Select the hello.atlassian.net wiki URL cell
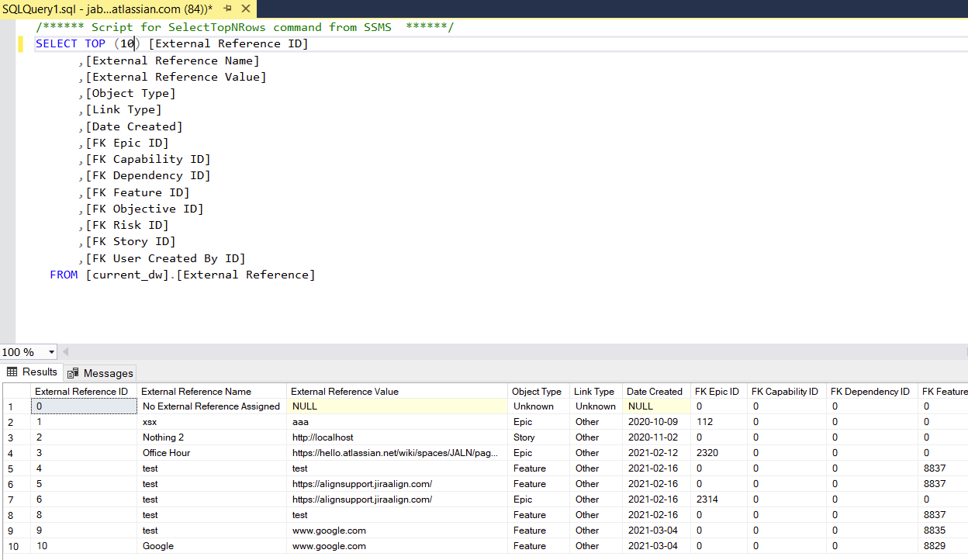Image resolution: width=968 pixels, height=560 pixels. point(398,453)
